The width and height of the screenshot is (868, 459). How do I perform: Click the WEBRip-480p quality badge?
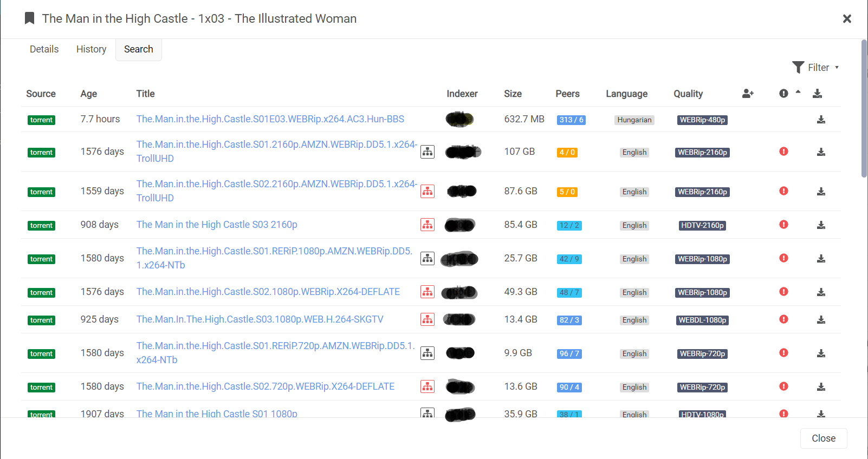[702, 120]
